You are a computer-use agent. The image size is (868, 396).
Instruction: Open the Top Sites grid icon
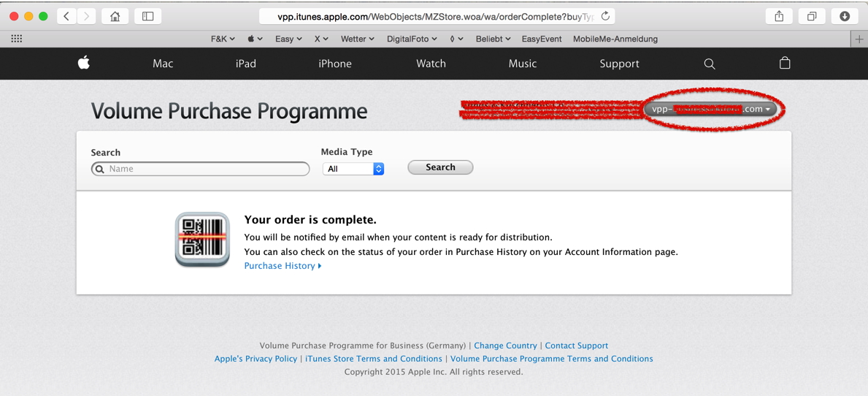(x=17, y=39)
